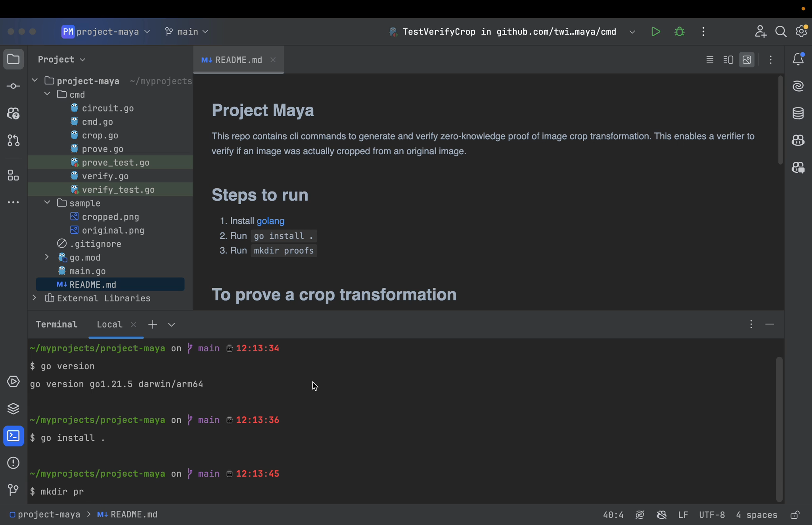Open the Database tool window
Screen dimensions: 812x525
798,113
